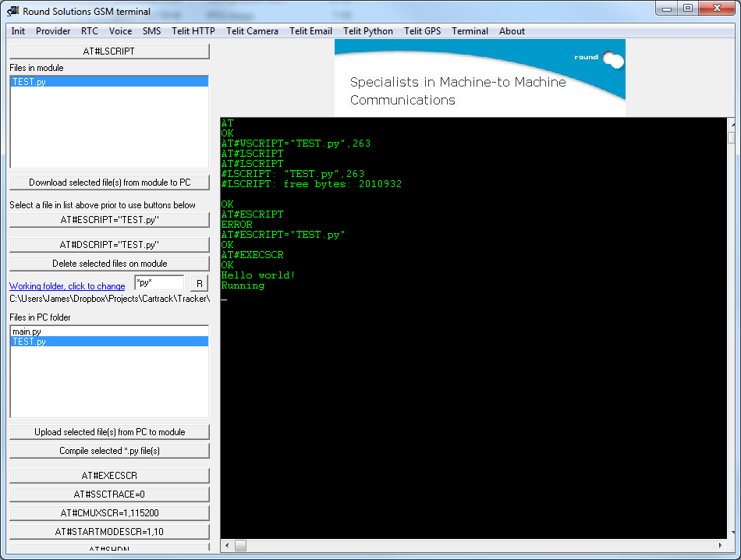Click Download selected file(s) from module to PC
Image resolution: width=741 pixels, height=560 pixels.
tap(109, 183)
